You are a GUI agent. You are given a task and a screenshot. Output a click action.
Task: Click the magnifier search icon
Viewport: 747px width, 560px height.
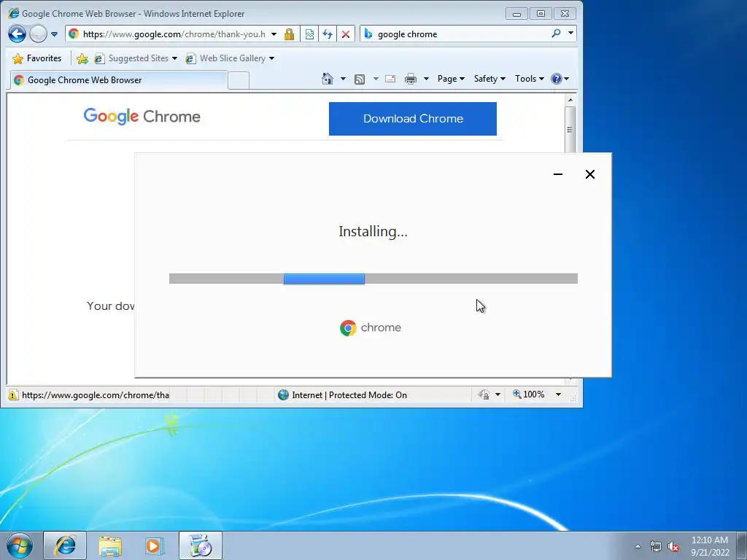click(556, 34)
